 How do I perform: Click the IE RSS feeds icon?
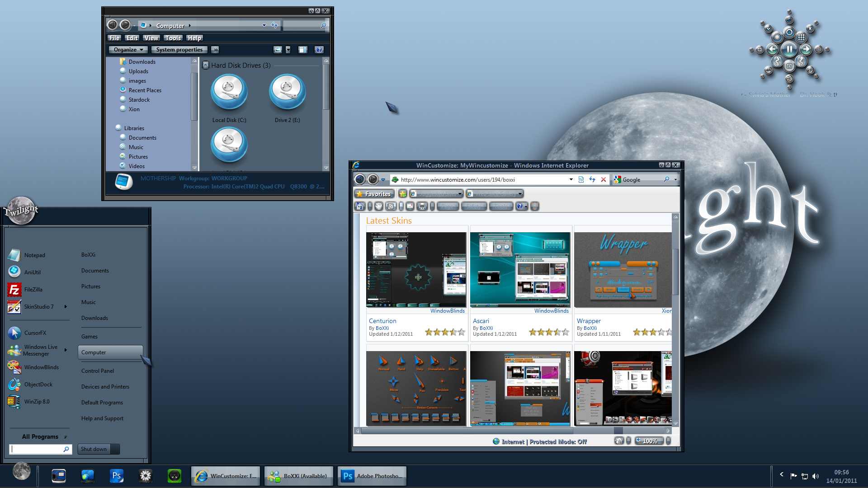pos(391,206)
